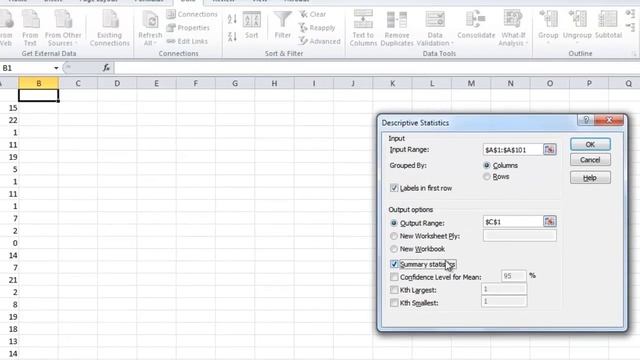Collapse dialog via Input Range selector
This screenshot has height=360, width=640.
coord(549,149)
